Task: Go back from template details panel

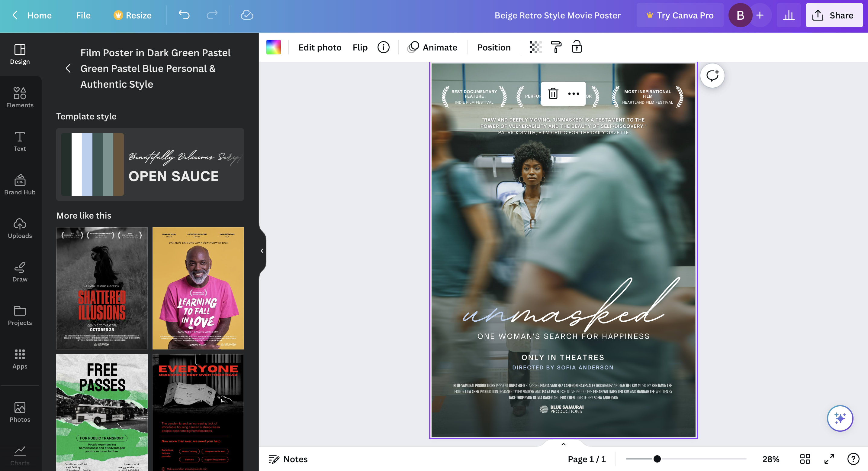Action: click(68, 69)
